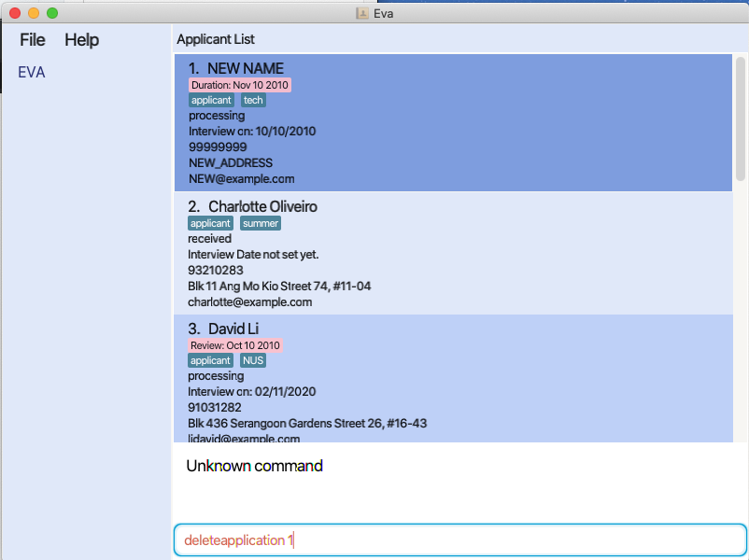Click the applicant tag on NEW NAME
This screenshot has width=749, height=560.
click(x=211, y=100)
